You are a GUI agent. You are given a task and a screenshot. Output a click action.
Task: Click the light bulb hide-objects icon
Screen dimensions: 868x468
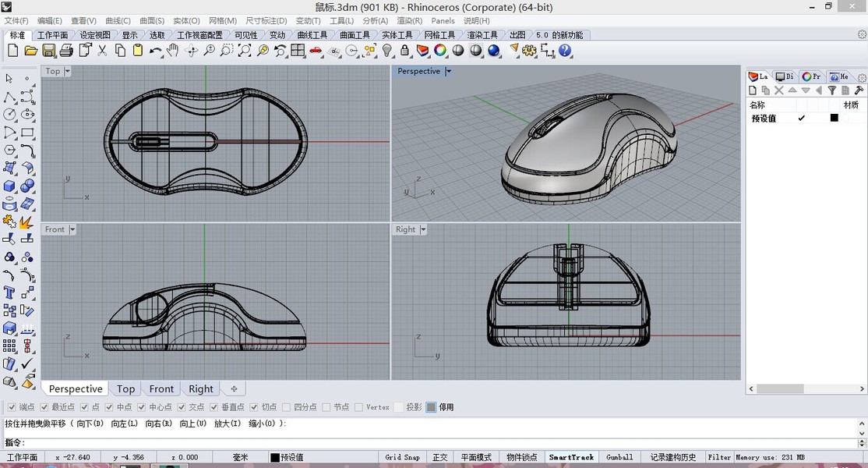click(387, 51)
